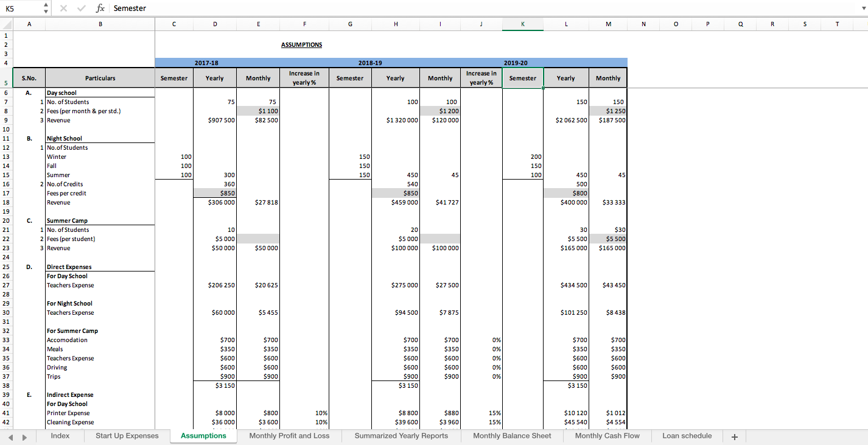Switch to Monthly Profit and Loss tab

(x=289, y=436)
